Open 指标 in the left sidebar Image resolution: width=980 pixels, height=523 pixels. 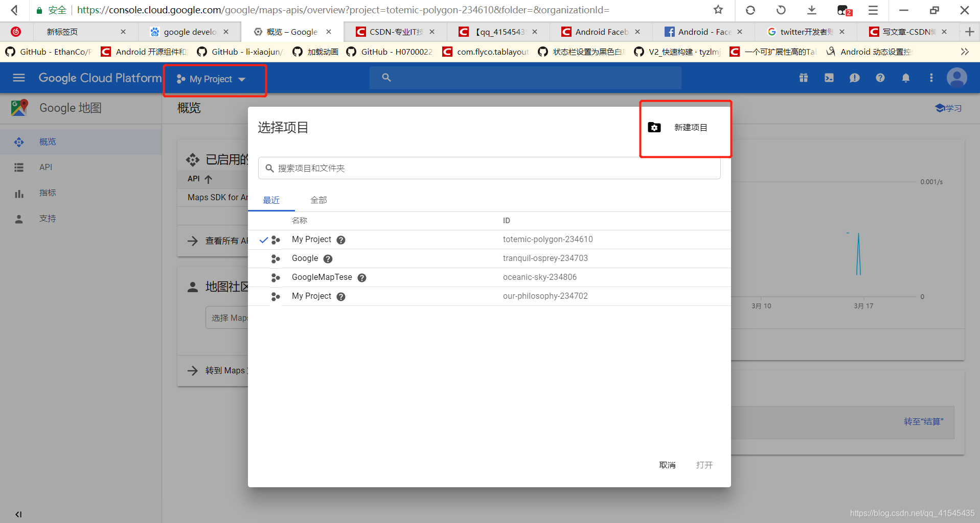81,193
